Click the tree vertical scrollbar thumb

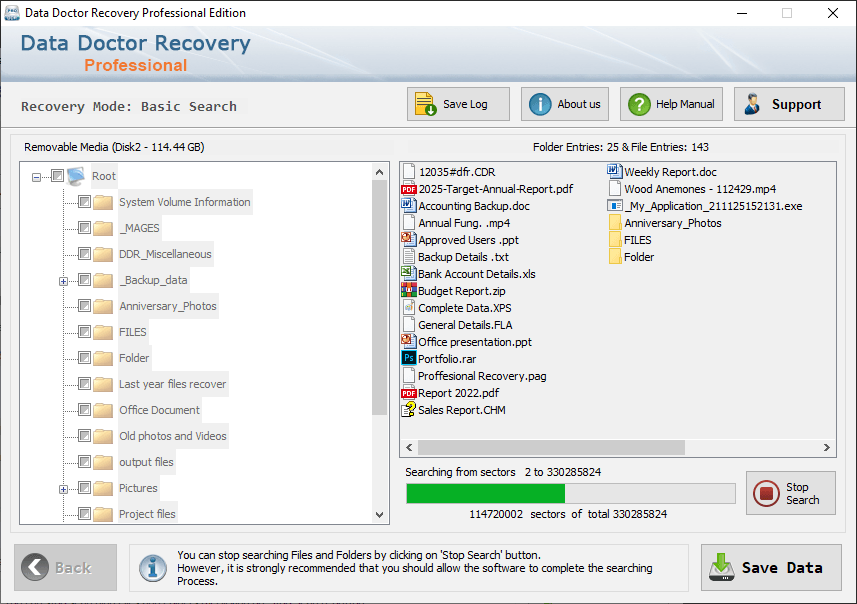(x=379, y=297)
